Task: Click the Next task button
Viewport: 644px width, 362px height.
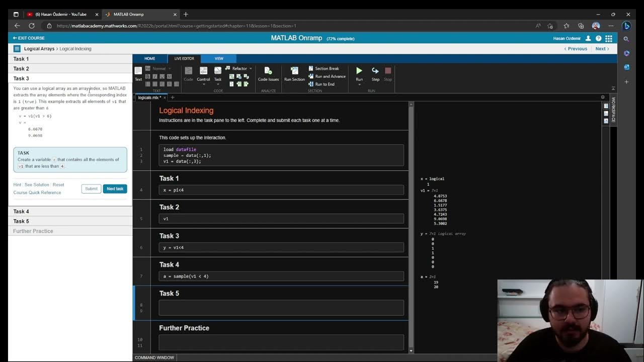Action: pos(115,189)
